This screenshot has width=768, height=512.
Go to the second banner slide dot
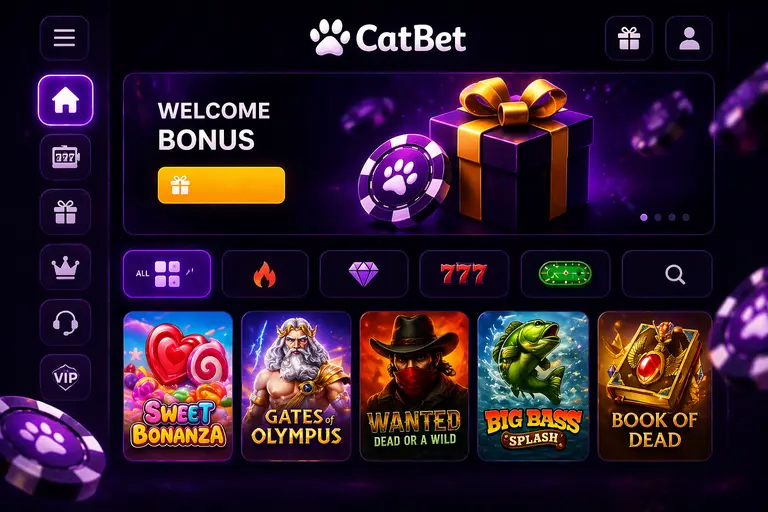pyautogui.click(x=658, y=218)
